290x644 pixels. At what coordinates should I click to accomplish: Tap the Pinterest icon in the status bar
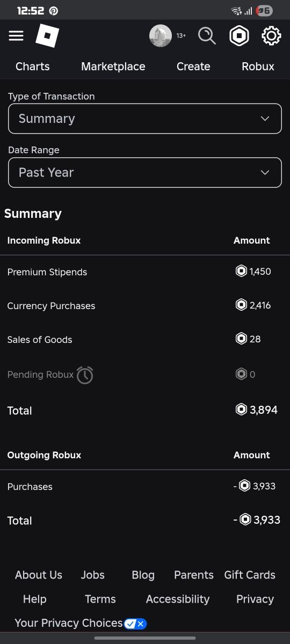coord(53,11)
